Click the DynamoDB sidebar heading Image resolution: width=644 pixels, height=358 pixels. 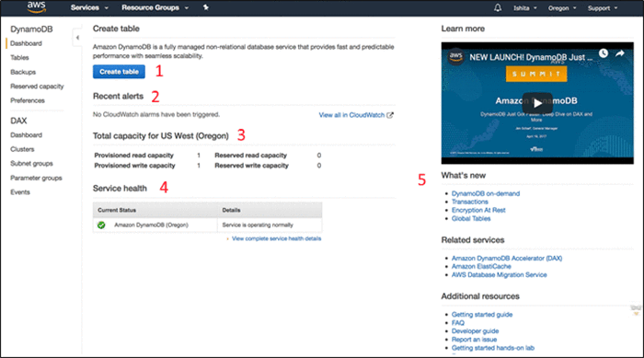(x=31, y=29)
